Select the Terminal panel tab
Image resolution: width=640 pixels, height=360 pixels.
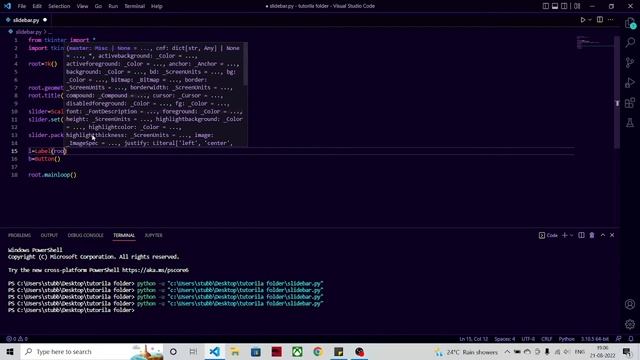124,236
